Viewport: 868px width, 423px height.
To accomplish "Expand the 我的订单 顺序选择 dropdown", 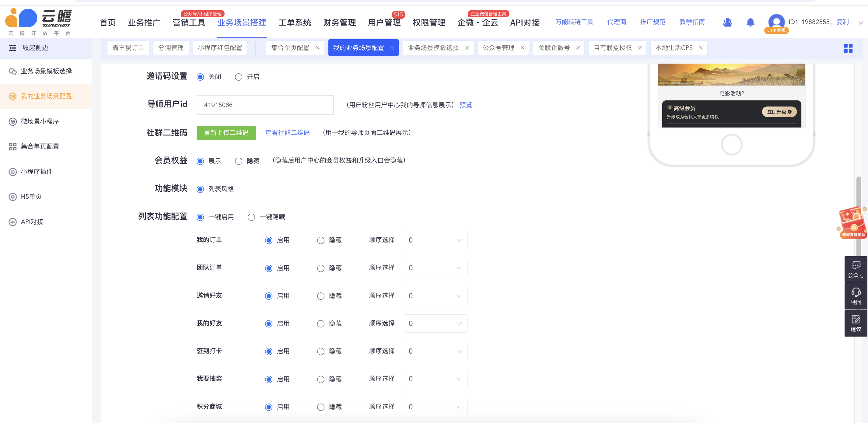I will (x=435, y=240).
